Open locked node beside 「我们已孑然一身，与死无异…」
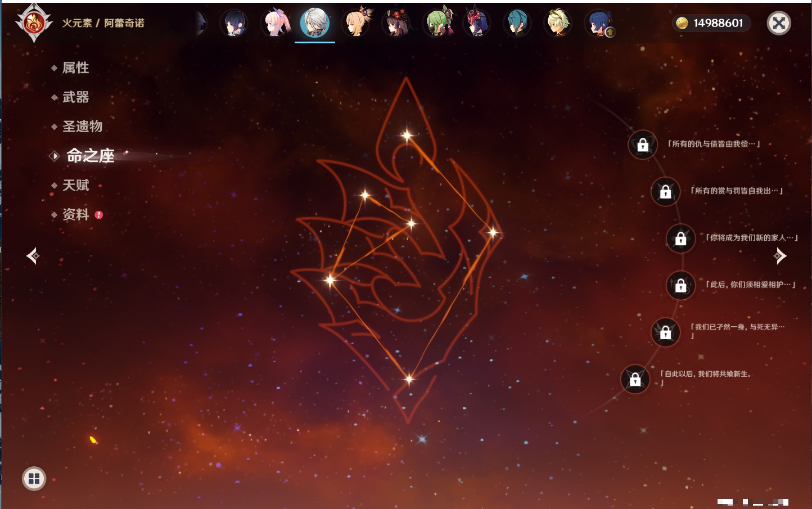The image size is (812, 509). coord(665,332)
